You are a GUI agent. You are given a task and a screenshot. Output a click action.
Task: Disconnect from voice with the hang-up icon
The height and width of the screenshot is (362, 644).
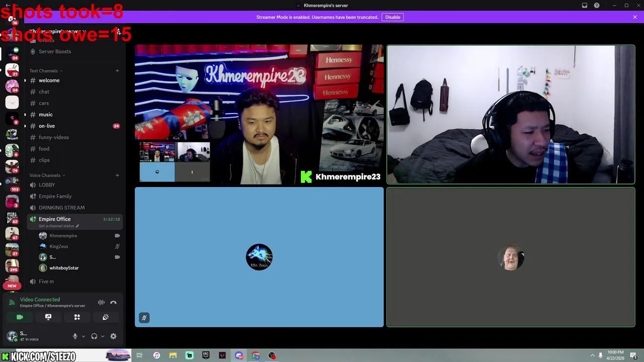pos(113,302)
